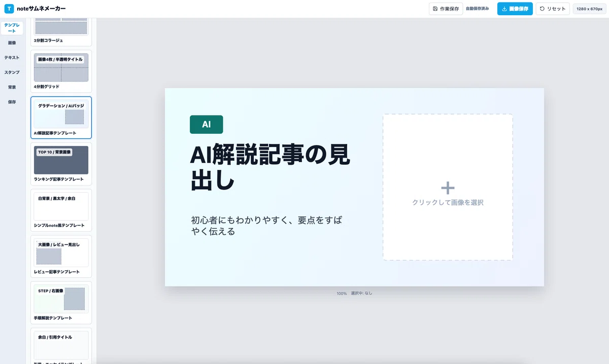Click the リセット button
609x364 pixels.
(553, 9)
